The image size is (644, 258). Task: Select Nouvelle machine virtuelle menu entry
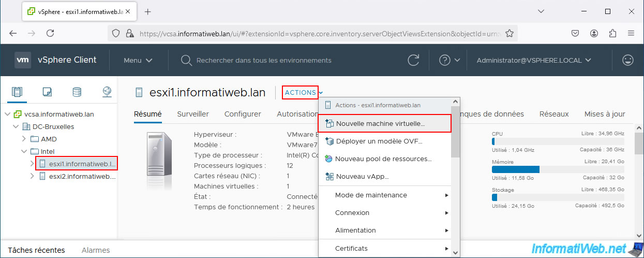(384, 124)
